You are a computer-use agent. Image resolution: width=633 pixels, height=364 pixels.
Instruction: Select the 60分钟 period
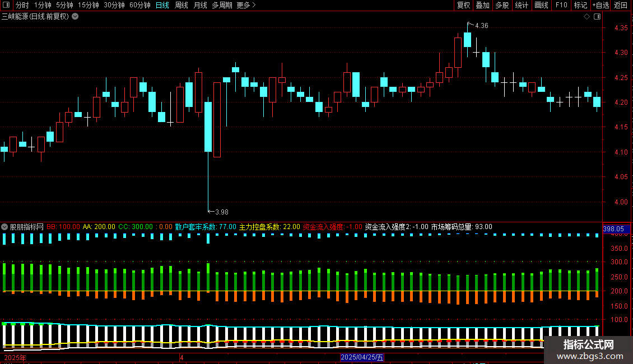(x=140, y=5)
